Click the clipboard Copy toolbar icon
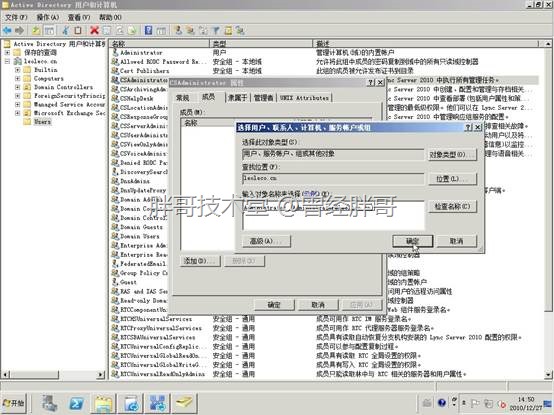554x415 pixels. (78, 30)
